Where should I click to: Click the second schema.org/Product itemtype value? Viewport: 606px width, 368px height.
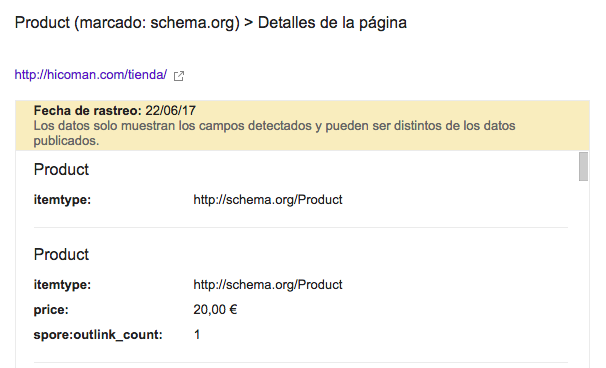coord(268,285)
